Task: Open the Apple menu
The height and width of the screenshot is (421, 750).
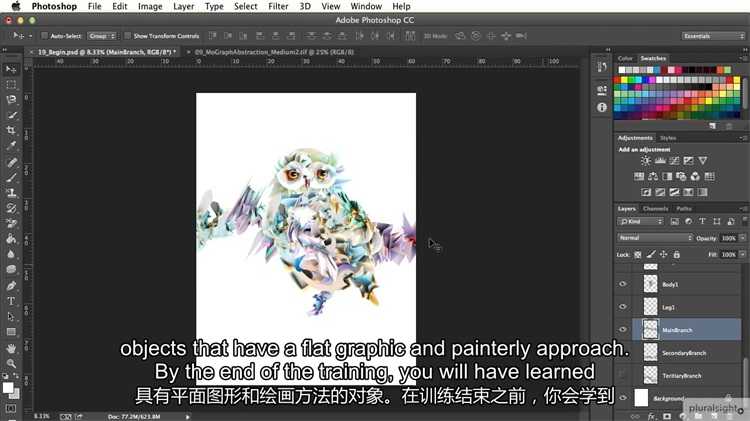Action: (16, 6)
